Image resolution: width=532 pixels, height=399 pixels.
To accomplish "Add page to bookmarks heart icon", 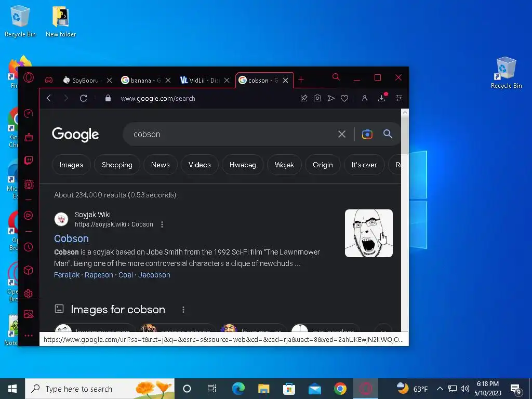I will coord(344,98).
